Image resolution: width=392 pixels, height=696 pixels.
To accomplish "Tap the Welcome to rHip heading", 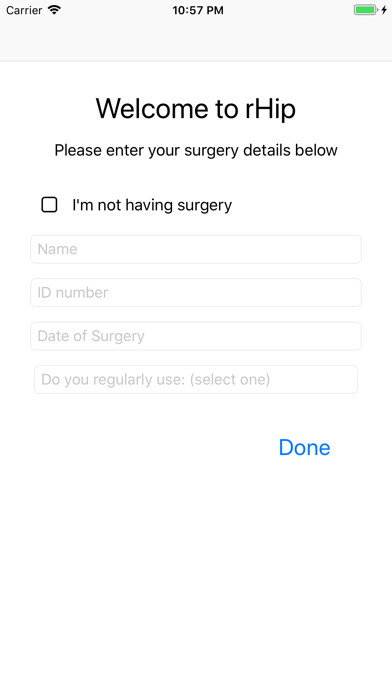I will (196, 109).
